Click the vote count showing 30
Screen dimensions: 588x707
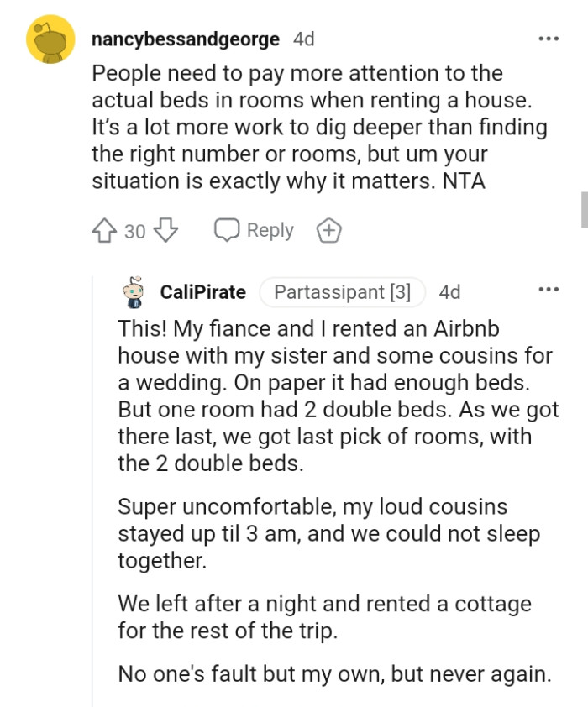click(134, 230)
